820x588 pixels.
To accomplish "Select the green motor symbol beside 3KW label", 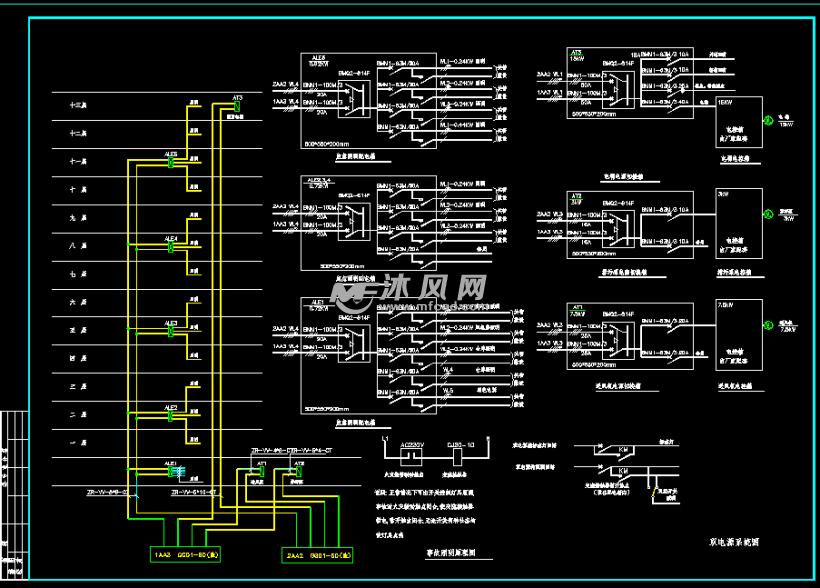I will click(768, 214).
